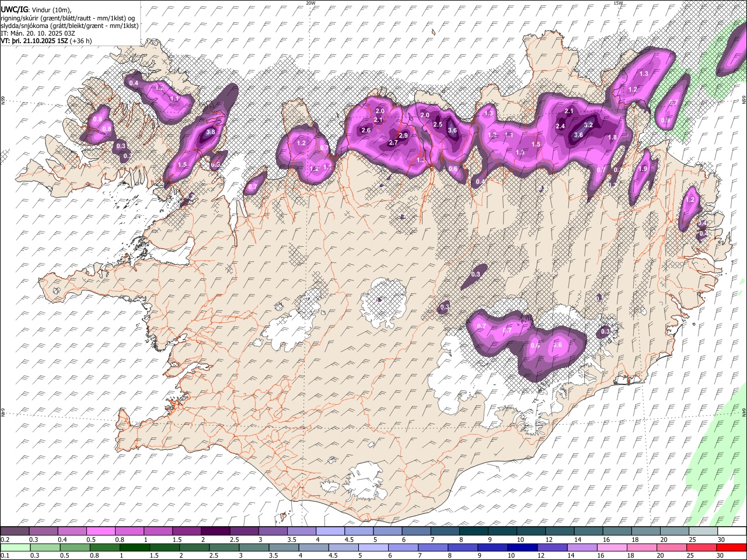Click the 2.5 snowfall value label
Screen dimensions: 747x560
tap(438, 125)
